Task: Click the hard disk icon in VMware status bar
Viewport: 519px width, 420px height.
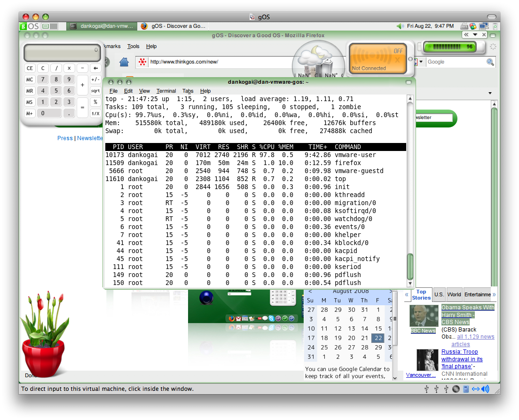Action: point(466,389)
